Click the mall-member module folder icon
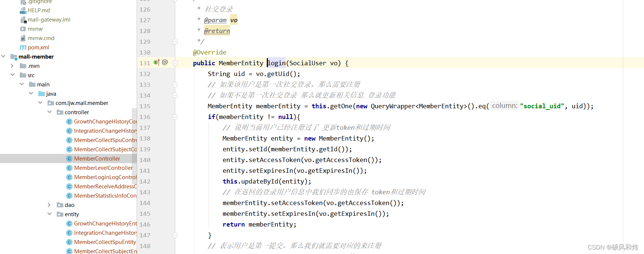The width and height of the screenshot is (644, 254). [14, 57]
